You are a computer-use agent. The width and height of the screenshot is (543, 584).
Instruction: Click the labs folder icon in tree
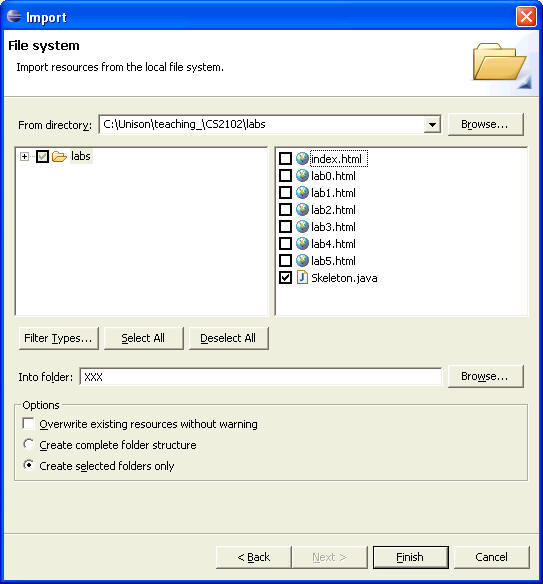(59, 156)
